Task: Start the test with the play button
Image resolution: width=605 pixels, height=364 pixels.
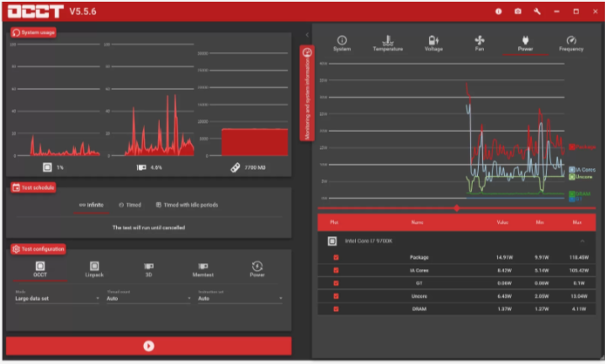Action: (x=149, y=346)
